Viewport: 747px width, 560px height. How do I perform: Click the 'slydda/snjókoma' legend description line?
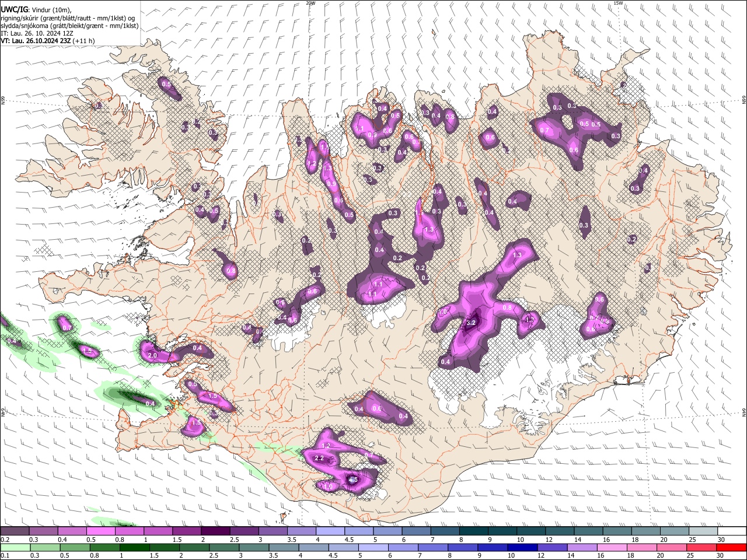coord(69,26)
